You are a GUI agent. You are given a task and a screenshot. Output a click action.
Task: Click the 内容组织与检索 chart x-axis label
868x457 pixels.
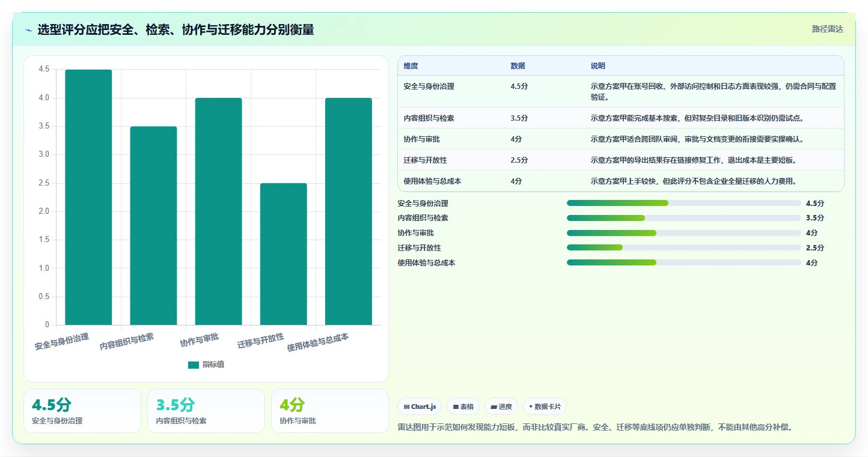click(x=127, y=342)
